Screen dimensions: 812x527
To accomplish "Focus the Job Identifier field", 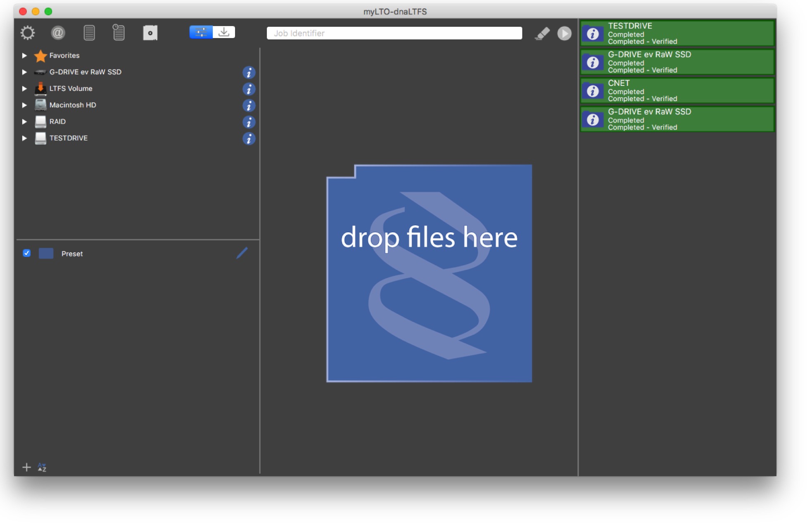I will (394, 33).
